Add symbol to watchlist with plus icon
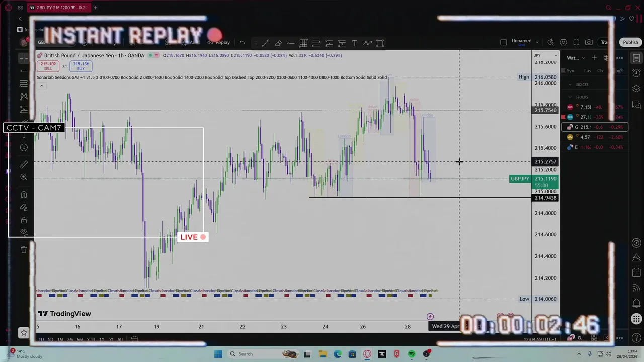This screenshot has height=362, width=644. pyautogui.click(x=594, y=58)
